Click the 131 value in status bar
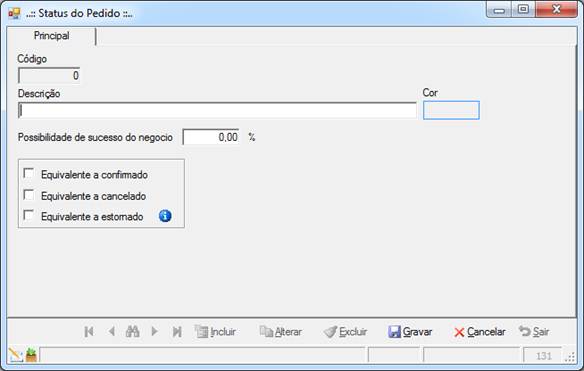Viewport: 584px width, 371px height. tap(543, 356)
